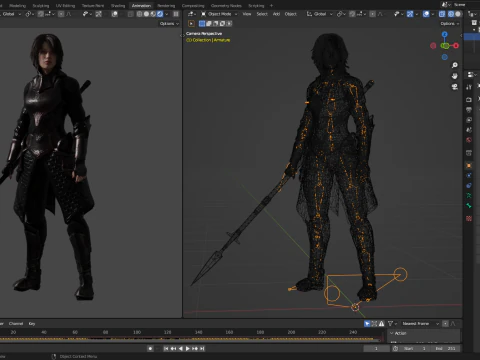Open the Object menu in right viewport

291,14
